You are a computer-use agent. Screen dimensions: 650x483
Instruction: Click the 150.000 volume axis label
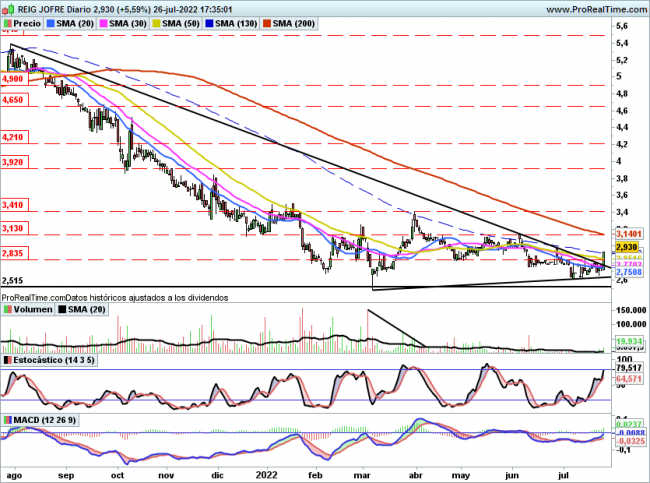click(631, 310)
